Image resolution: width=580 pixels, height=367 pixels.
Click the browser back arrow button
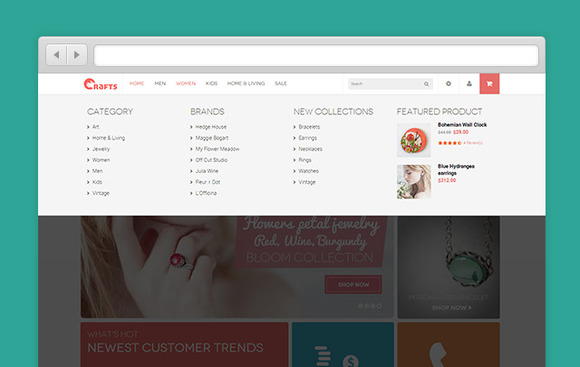(x=56, y=55)
